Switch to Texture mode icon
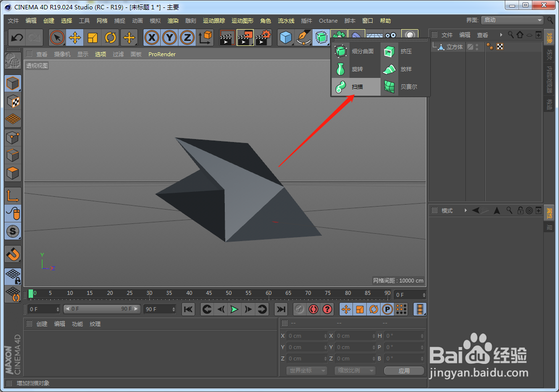This screenshot has width=559, height=392. [13, 102]
